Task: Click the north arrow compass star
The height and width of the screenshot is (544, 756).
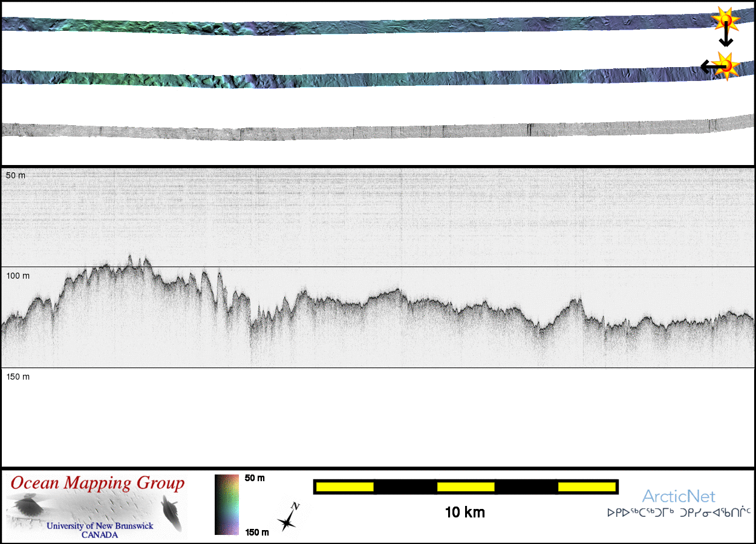Action: 288,518
